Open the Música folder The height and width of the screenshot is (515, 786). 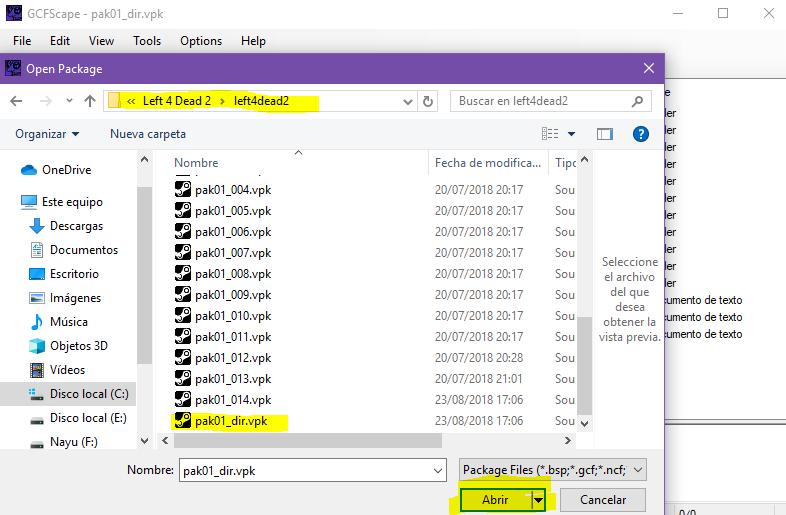(x=59, y=322)
